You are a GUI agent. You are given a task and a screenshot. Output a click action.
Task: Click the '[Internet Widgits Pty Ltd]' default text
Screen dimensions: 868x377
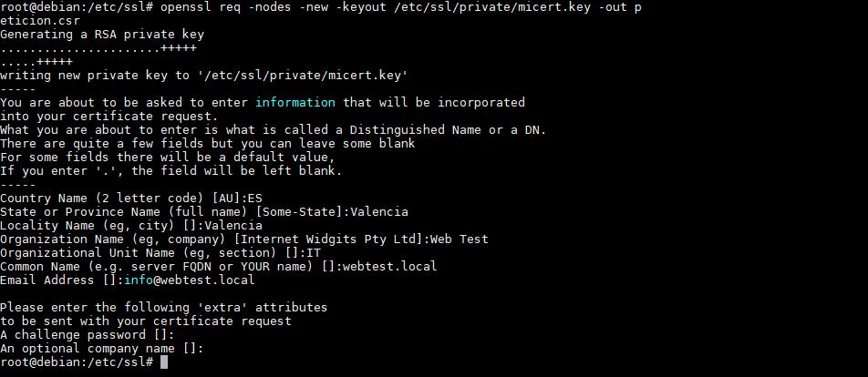point(328,239)
